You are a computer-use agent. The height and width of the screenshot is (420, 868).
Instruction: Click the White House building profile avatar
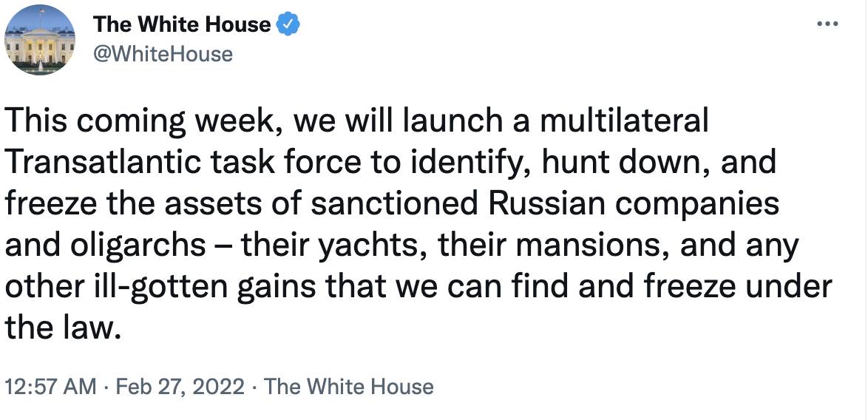click(x=40, y=40)
